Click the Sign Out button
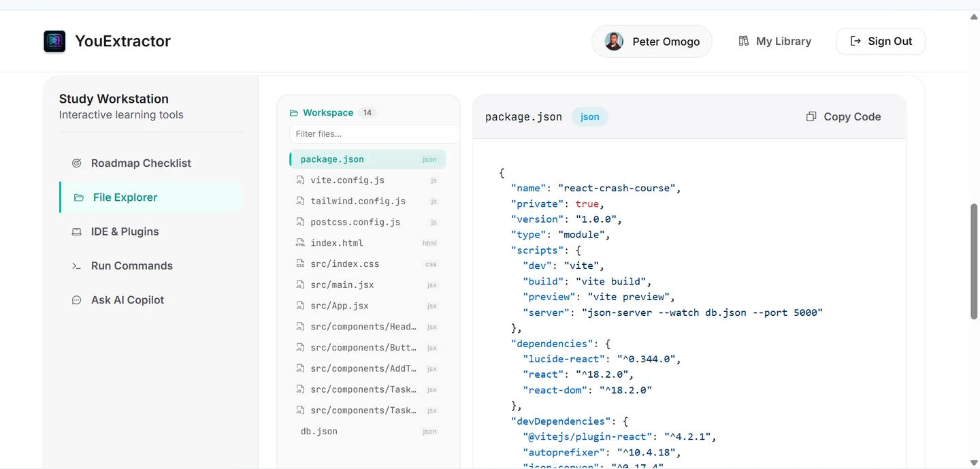The image size is (980, 469). [880, 42]
